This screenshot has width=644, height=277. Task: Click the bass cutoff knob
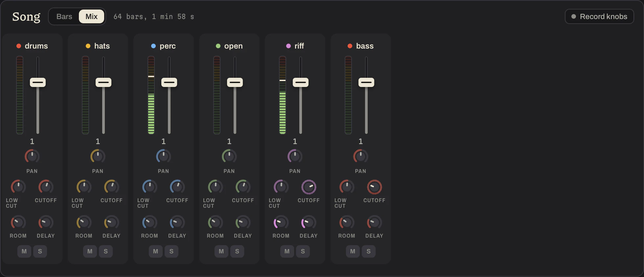[x=374, y=187]
